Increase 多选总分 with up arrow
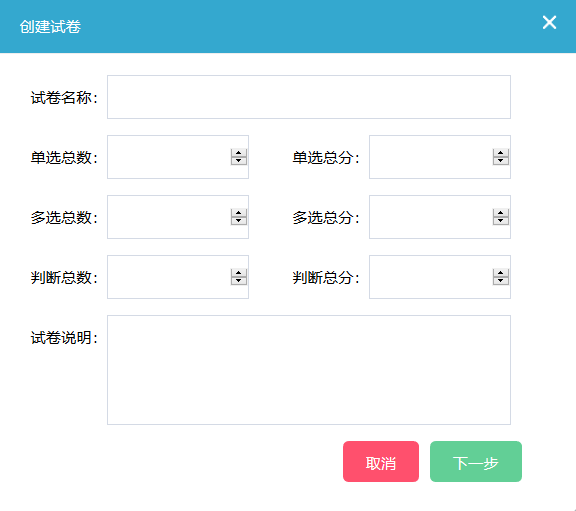 tap(500, 213)
